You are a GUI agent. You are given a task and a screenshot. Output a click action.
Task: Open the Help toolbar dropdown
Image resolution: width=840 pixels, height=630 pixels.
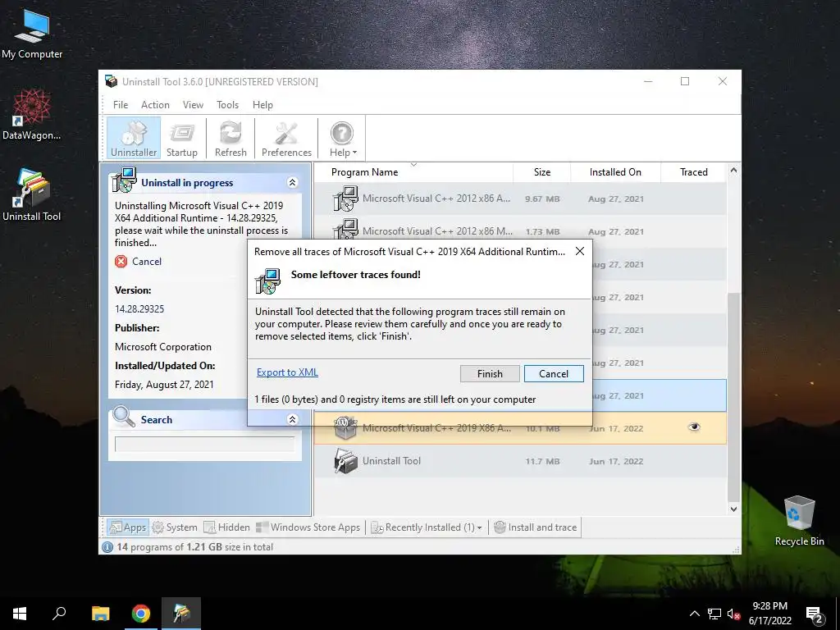343,138
